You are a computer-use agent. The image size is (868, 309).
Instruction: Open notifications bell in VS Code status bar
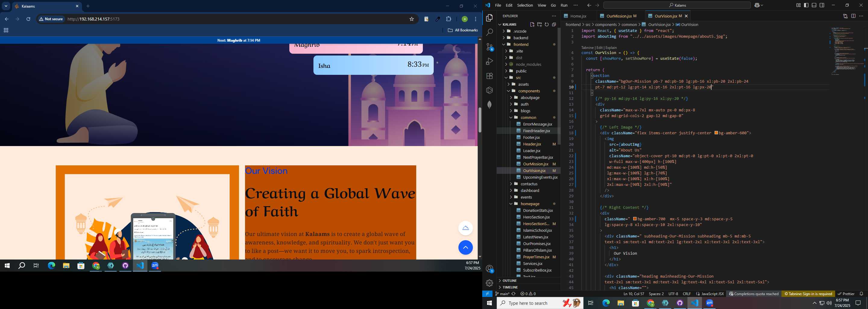coord(861,294)
